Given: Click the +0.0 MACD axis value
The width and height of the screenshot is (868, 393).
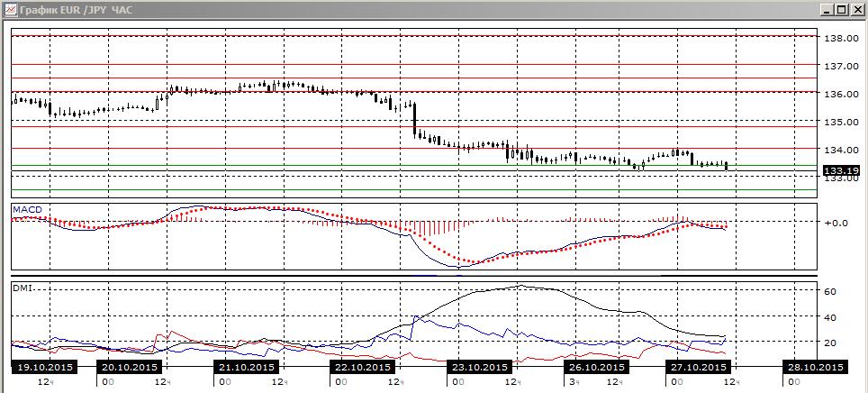Looking at the screenshot, I should point(834,223).
